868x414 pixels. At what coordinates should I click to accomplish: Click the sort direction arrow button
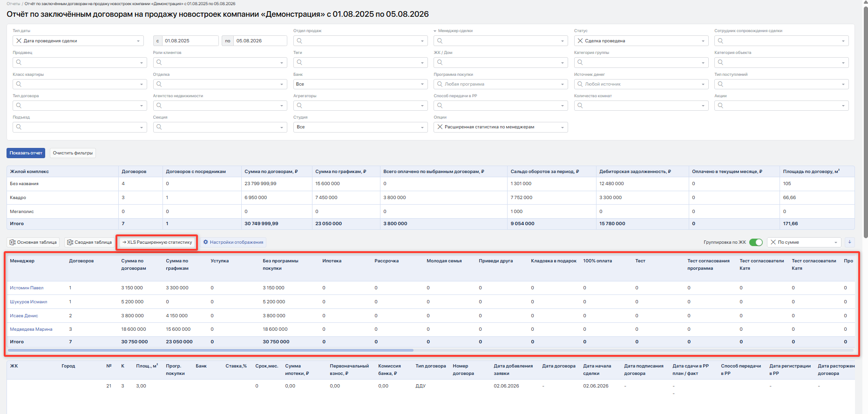[849, 242]
